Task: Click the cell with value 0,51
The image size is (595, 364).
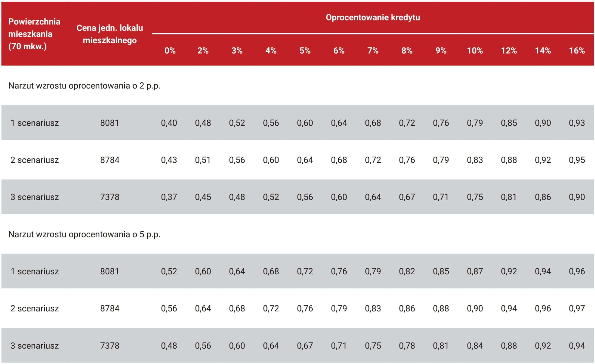Action: point(203,160)
